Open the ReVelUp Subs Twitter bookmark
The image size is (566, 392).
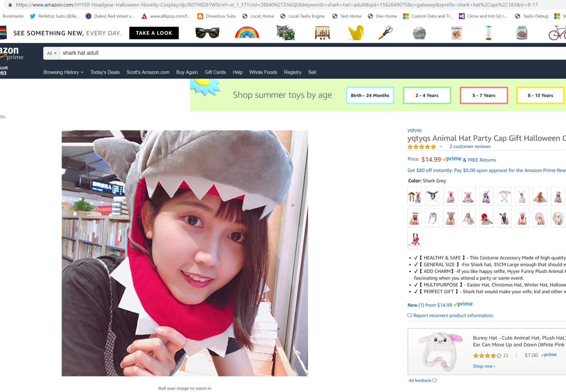tap(54, 16)
